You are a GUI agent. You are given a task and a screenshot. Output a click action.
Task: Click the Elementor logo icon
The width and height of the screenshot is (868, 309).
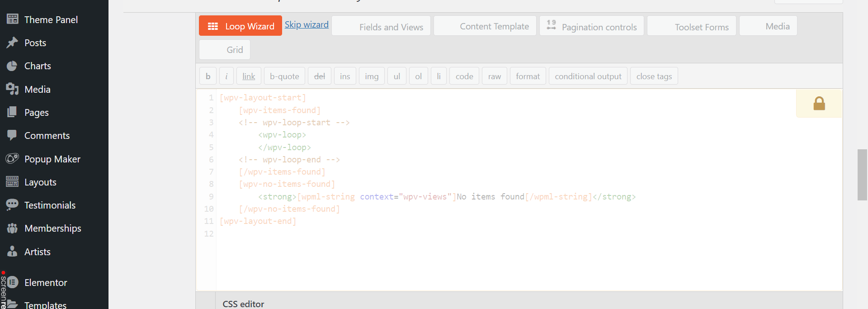click(x=13, y=282)
